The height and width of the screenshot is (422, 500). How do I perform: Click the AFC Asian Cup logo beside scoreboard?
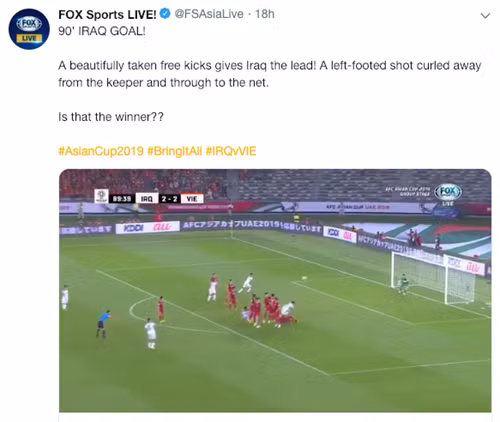(x=101, y=196)
